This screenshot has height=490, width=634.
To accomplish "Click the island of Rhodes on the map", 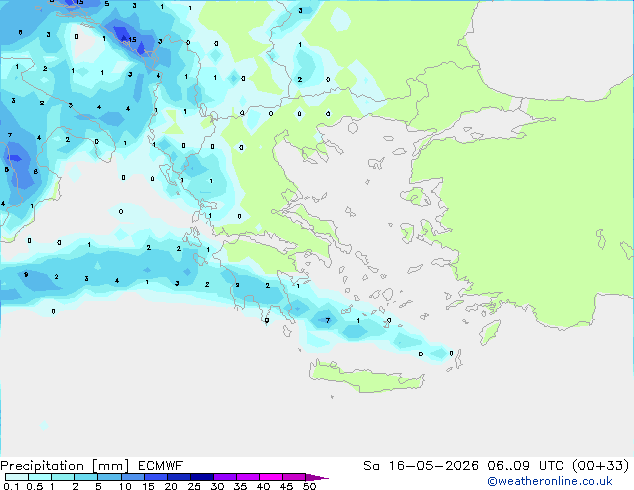I will click(x=490, y=332).
